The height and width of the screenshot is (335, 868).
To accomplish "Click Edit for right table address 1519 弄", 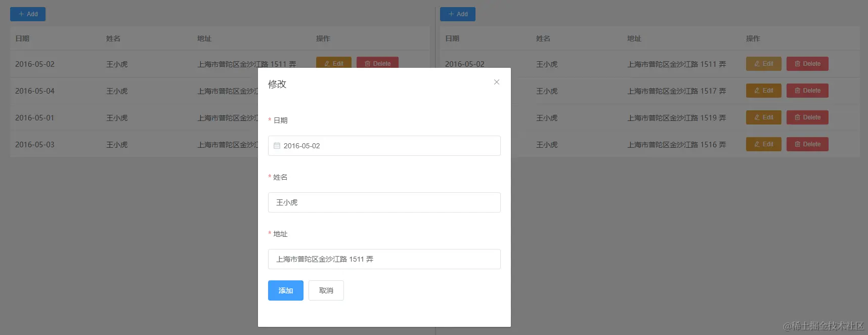I will pyautogui.click(x=764, y=117).
